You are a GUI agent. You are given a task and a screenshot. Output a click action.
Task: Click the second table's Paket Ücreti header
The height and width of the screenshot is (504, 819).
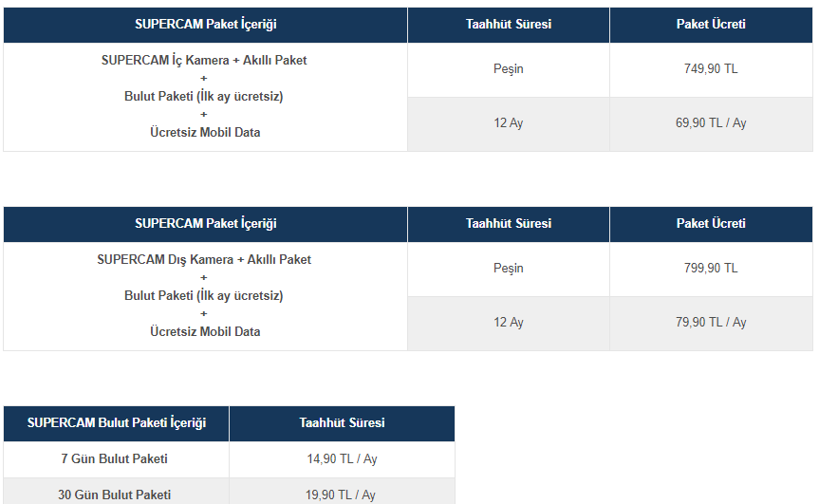point(711,224)
